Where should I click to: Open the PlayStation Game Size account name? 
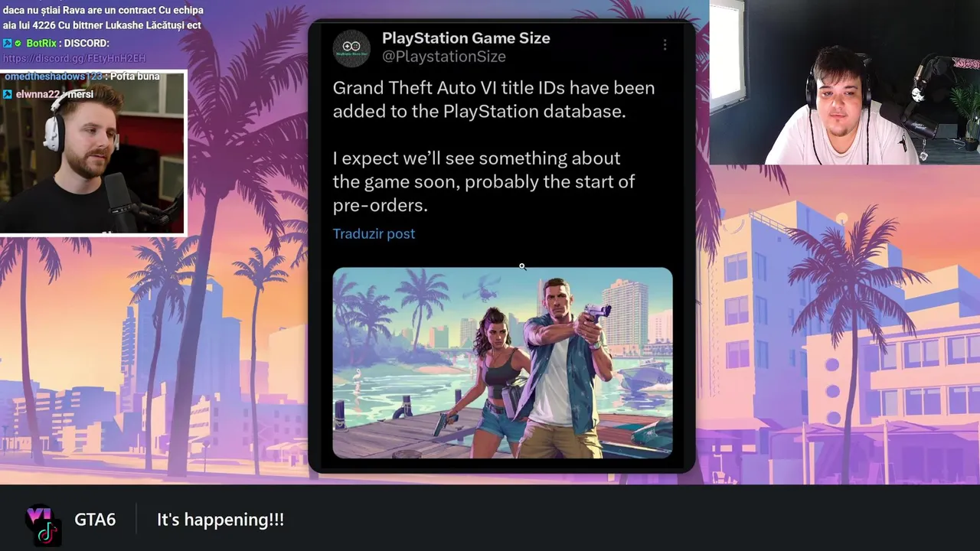pyautogui.click(x=465, y=37)
